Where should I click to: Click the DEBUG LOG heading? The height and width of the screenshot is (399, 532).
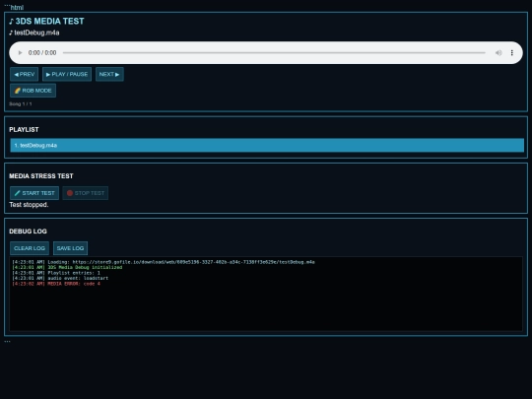28,232
